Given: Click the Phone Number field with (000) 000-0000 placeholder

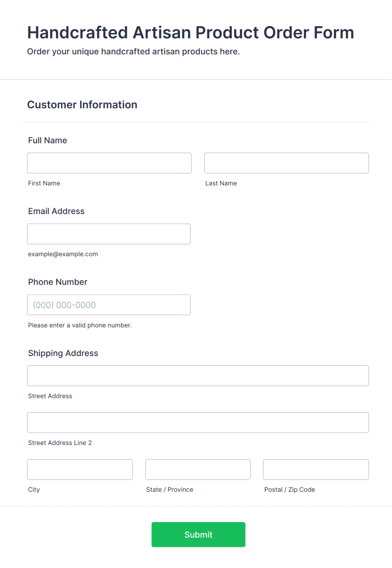Looking at the screenshot, I should [109, 305].
